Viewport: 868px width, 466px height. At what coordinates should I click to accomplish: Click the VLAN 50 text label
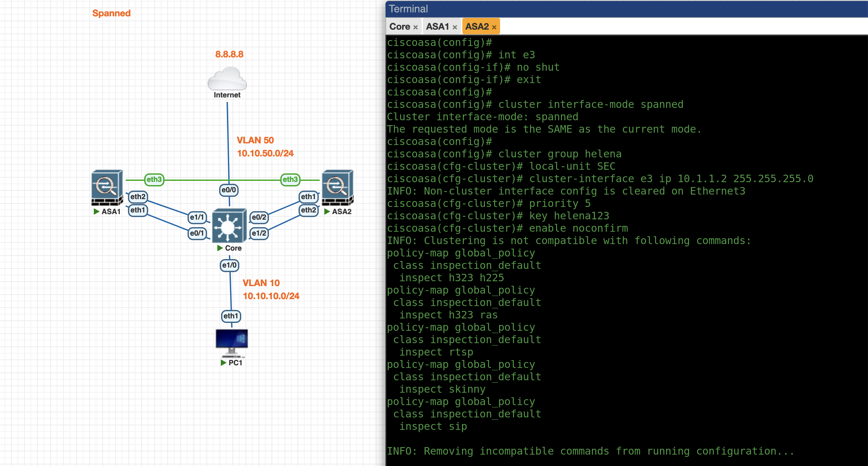(255, 140)
